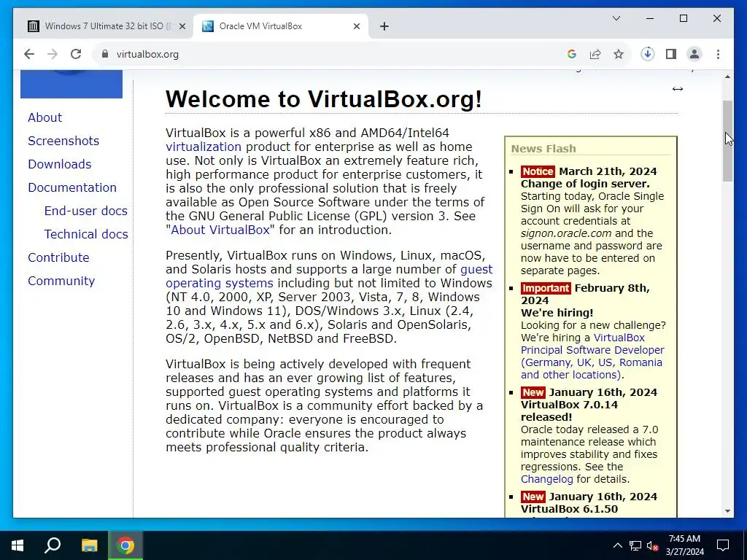
Task: Open the Documentation sidebar link
Action: 72,187
